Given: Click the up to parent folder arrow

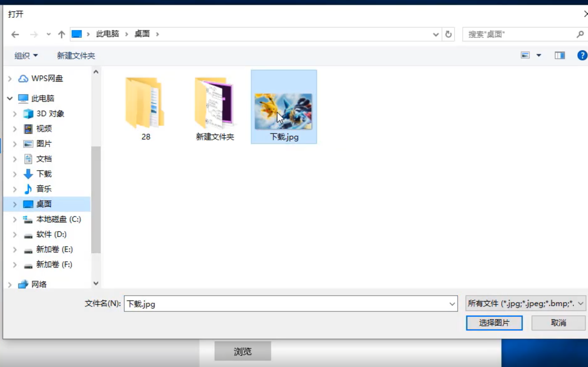Looking at the screenshot, I should point(61,34).
